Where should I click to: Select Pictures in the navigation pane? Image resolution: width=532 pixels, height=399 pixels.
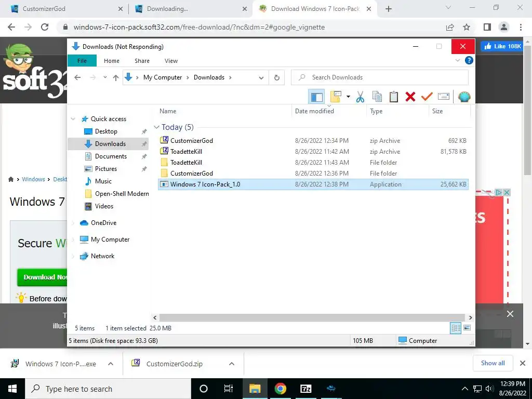[106, 169]
